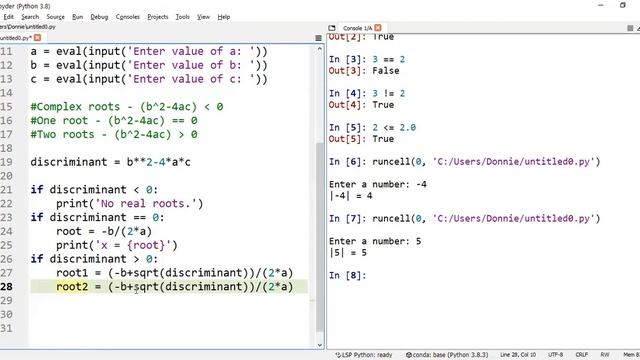640x360 pixels.
Task: Open the Source menu
Action: [x=56, y=17]
